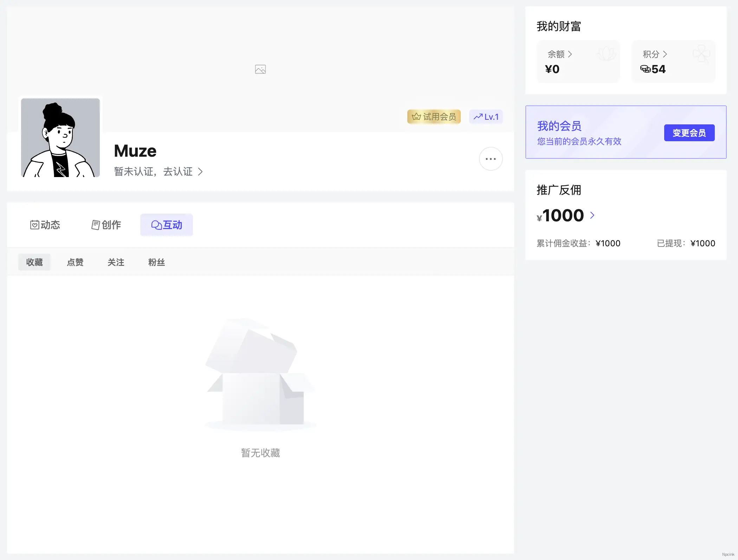Click the Muze profile avatar

(60, 138)
